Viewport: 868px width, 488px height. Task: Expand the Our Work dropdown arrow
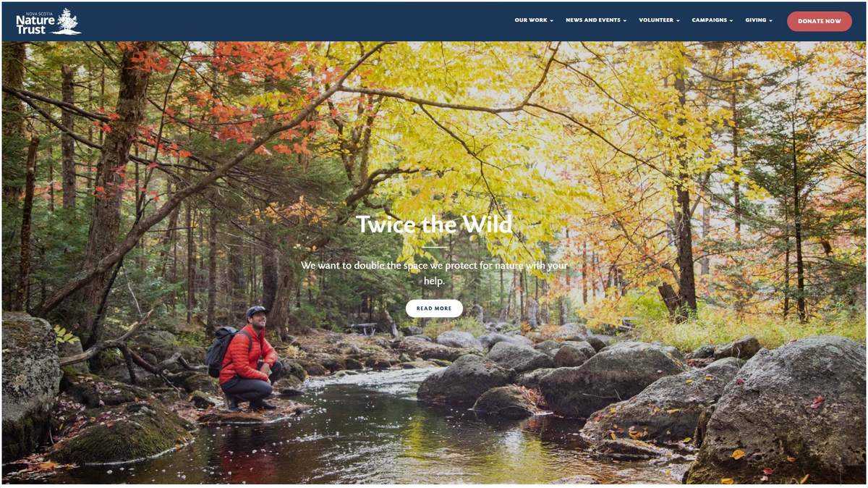click(x=551, y=21)
